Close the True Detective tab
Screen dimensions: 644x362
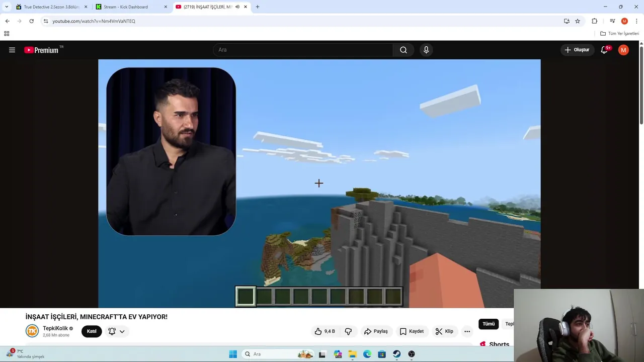tap(86, 7)
